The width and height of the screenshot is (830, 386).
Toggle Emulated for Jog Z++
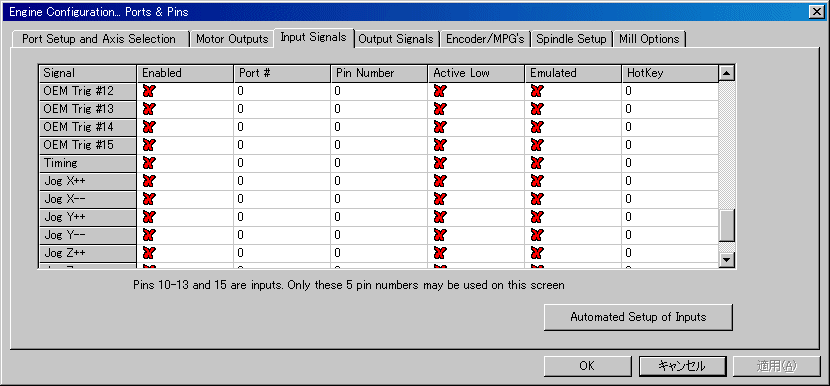537,253
